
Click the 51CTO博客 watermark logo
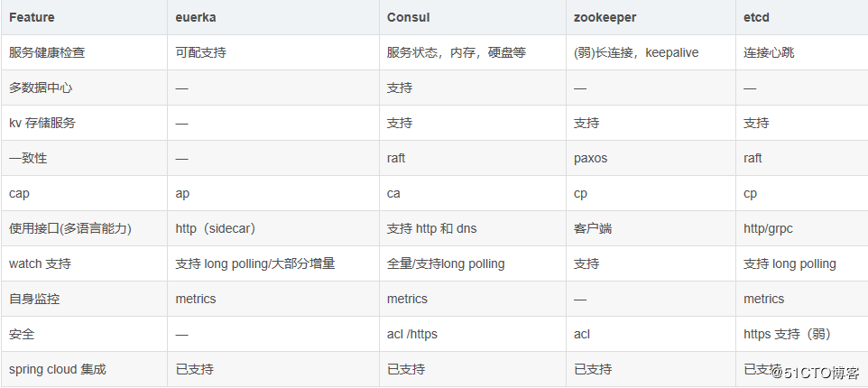point(817,372)
